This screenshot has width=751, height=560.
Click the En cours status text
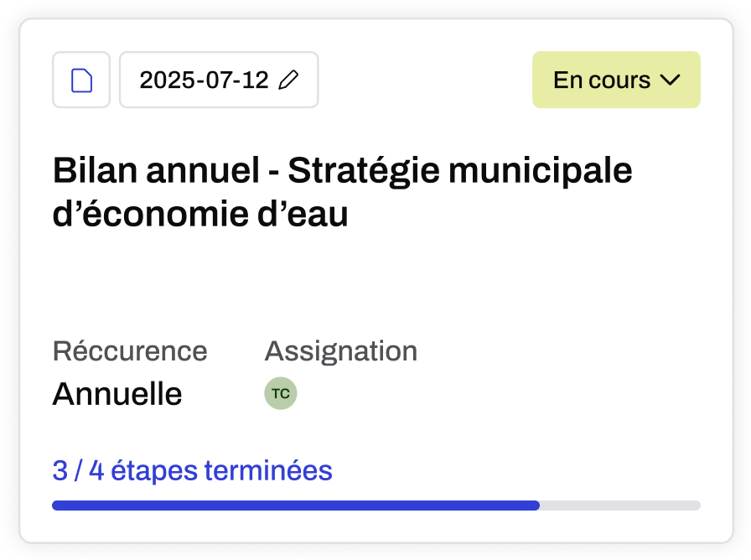(x=601, y=80)
